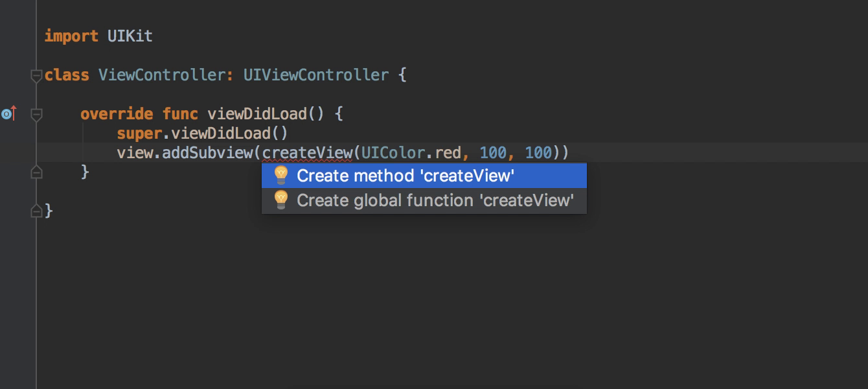Collapse the ViewController class fold marker
The width and height of the screenshot is (868, 389).
click(x=36, y=75)
